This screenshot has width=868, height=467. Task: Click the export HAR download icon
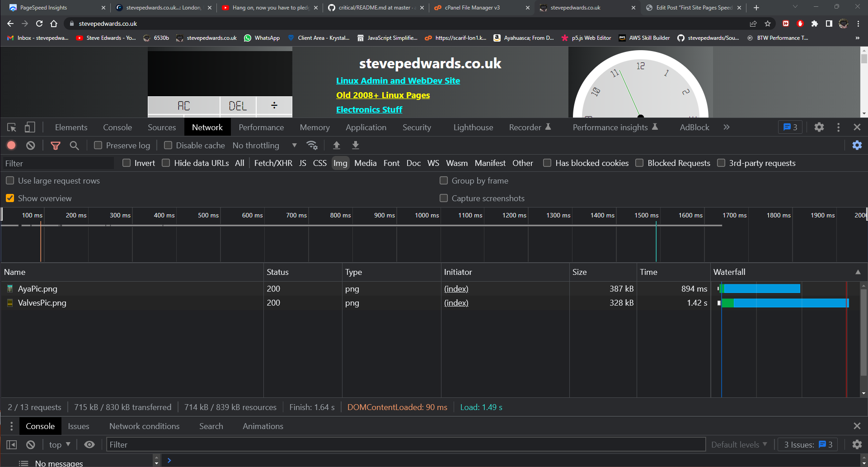click(356, 145)
